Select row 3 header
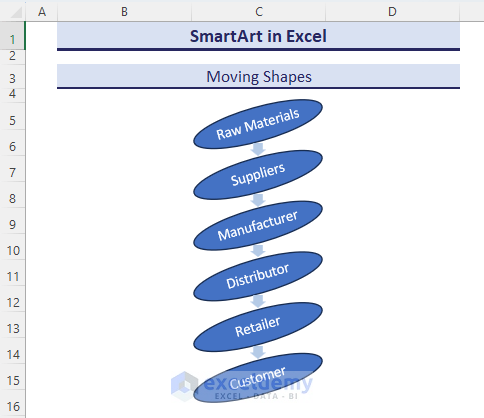Viewport: 484px width, 418px height. click(12, 76)
